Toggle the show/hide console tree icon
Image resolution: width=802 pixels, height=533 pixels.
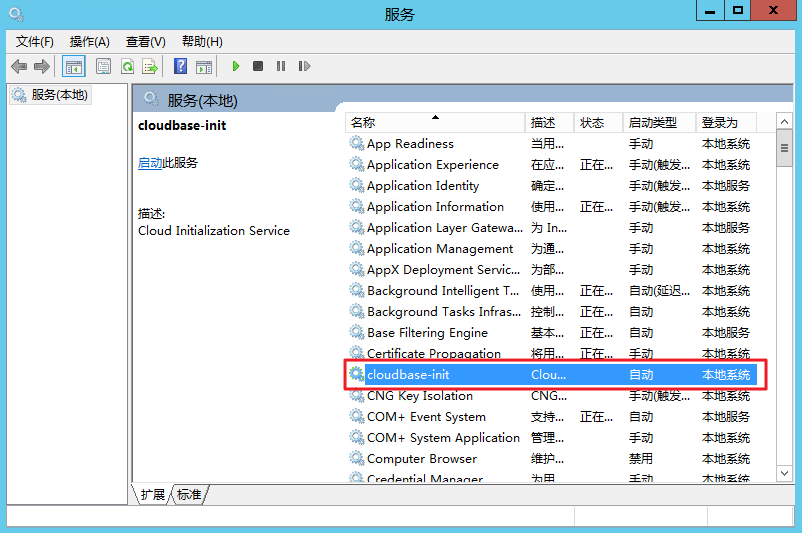(x=73, y=66)
